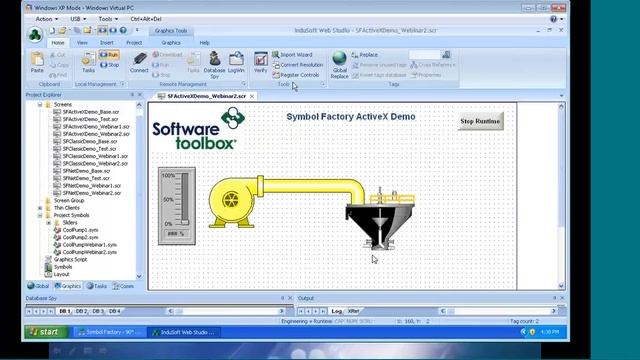
Task: Open the Virtual PC Tools dropdown
Action: (108, 19)
